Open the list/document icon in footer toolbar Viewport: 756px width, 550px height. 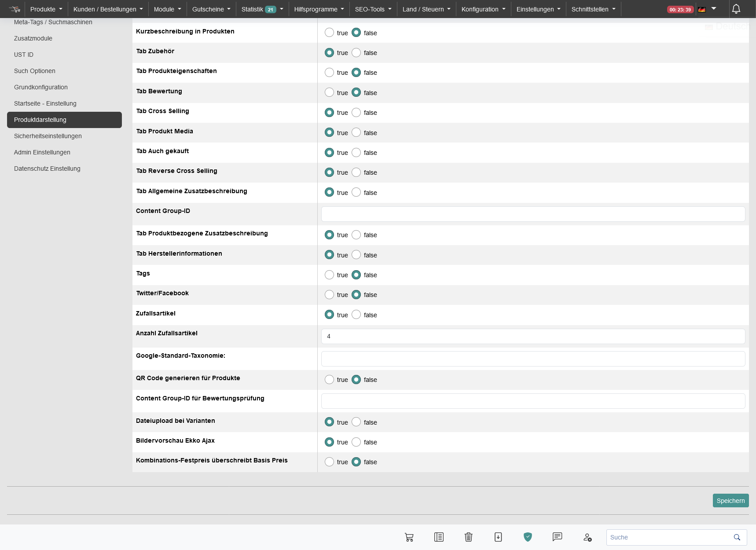coord(439,537)
